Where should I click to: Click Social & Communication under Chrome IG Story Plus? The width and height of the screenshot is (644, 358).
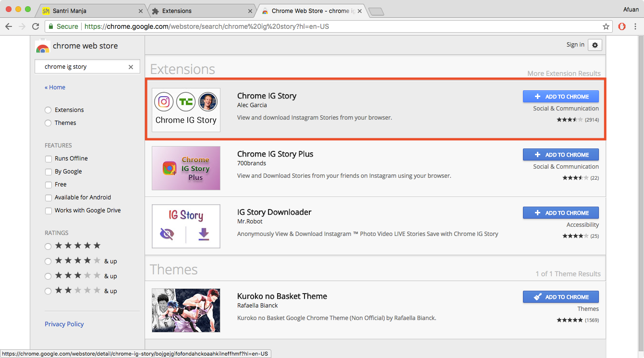coord(566,167)
